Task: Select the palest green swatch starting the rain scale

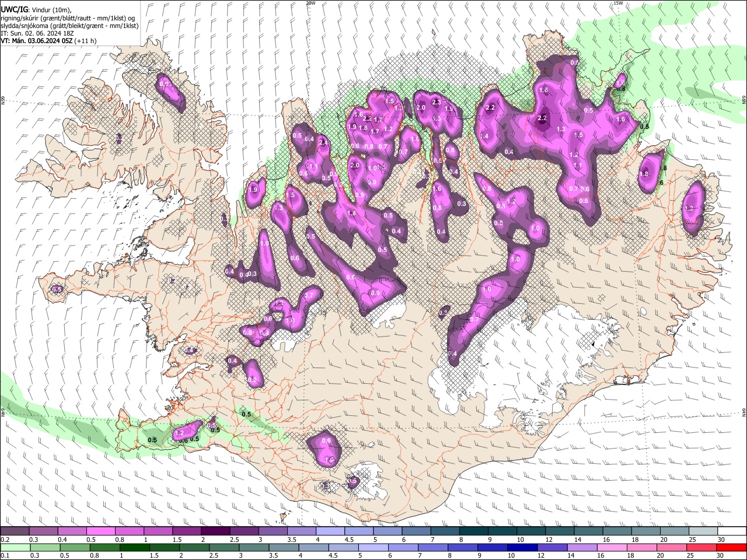Action: click(16, 547)
